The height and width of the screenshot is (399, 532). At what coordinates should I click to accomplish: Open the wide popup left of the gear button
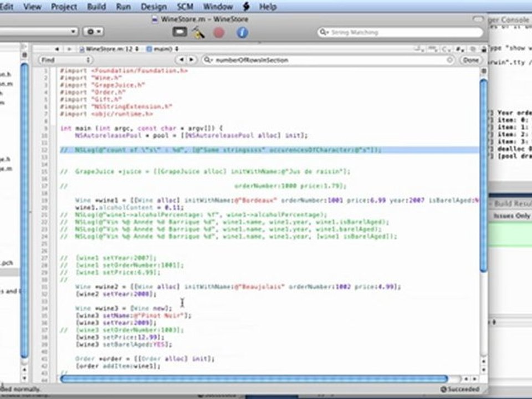(39, 32)
